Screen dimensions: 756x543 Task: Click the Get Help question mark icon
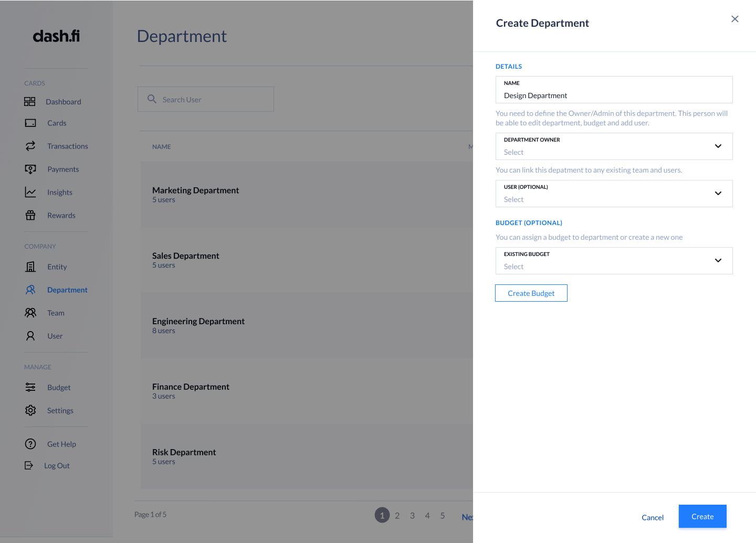pos(30,444)
